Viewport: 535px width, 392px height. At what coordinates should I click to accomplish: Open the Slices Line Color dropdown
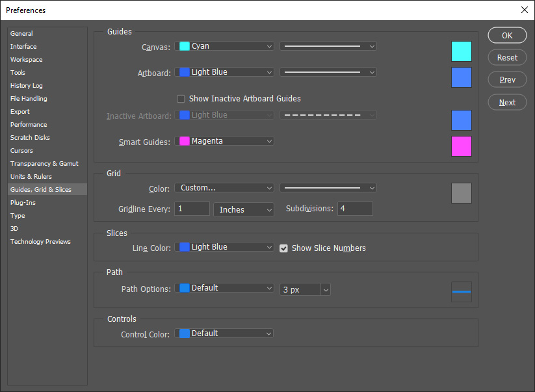click(x=224, y=246)
